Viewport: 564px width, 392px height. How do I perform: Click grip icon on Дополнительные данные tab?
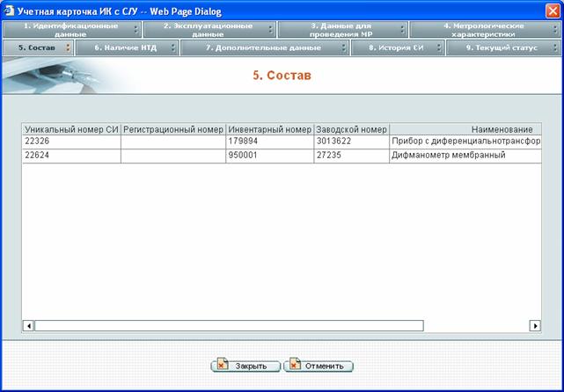point(343,47)
